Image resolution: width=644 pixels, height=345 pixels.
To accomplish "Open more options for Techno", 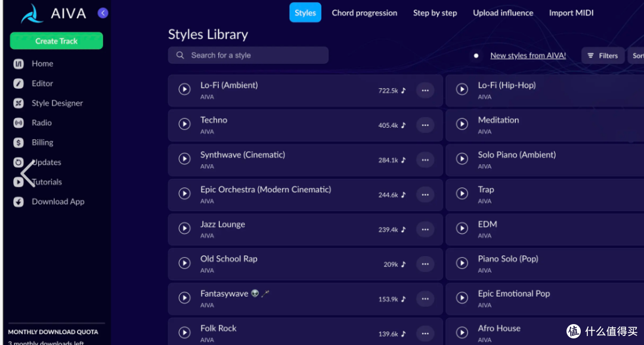I will pos(425,125).
